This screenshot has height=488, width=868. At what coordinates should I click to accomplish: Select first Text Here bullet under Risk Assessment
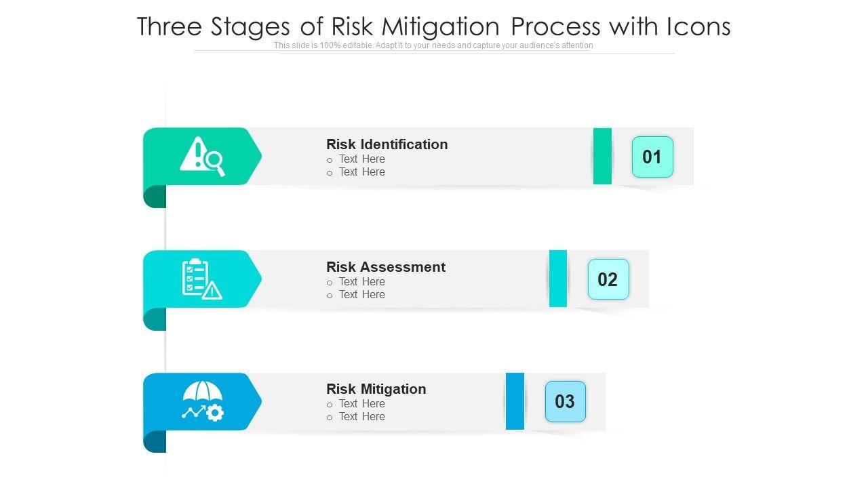coord(361,282)
